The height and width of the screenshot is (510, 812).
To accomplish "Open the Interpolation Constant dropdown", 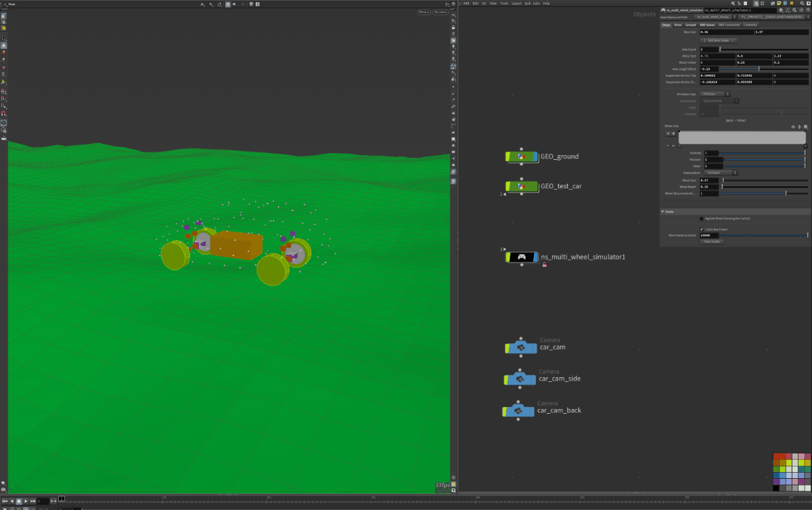I will click(x=721, y=173).
